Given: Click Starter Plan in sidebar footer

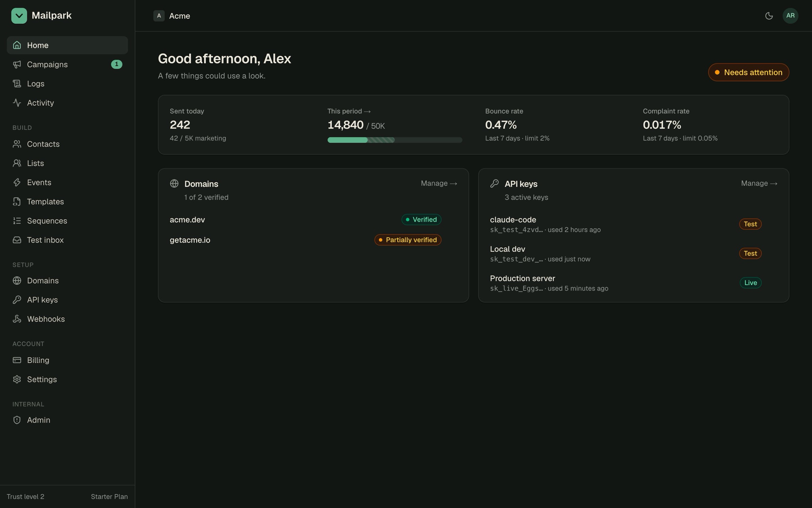Looking at the screenshot, I should [x=109, y=496].
